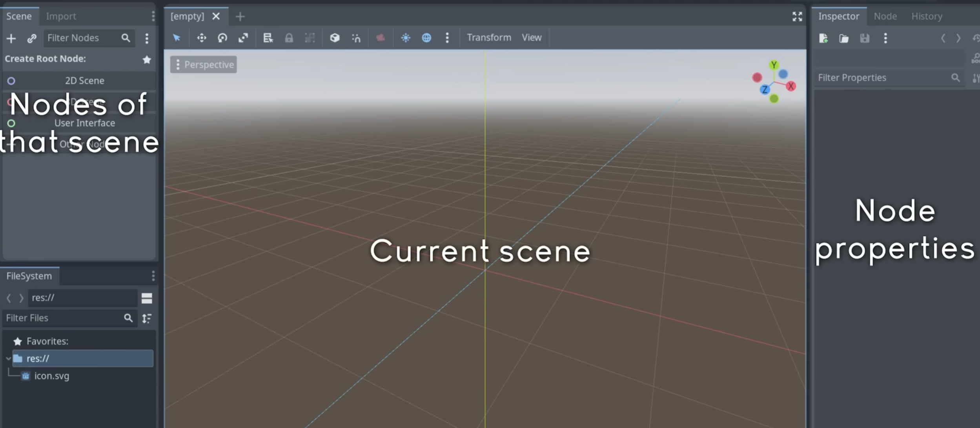Click the X axis on view gizmo

(791, 86)
